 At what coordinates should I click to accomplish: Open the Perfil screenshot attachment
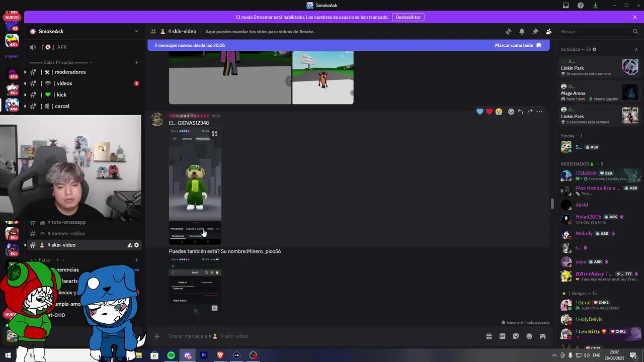tap(195, 290)
